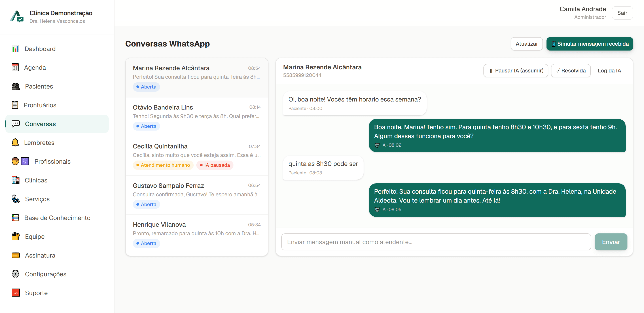Open the Pacientes page

point(57,86)
